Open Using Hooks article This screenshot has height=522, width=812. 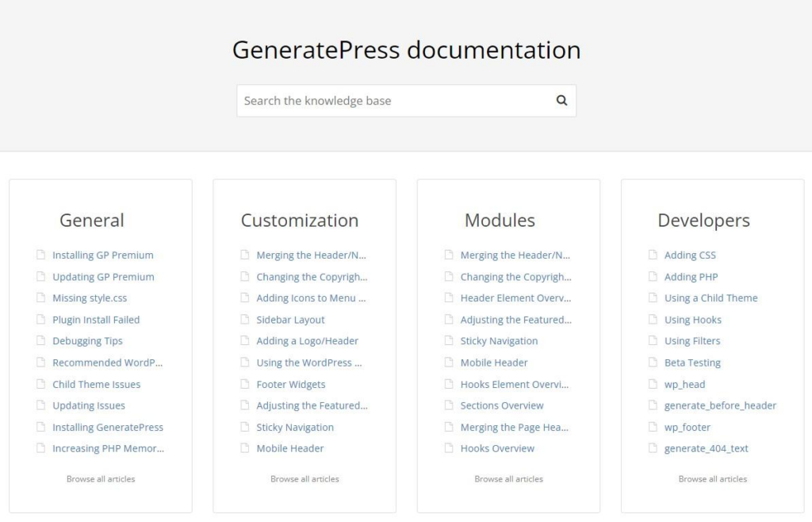(693, 320)
